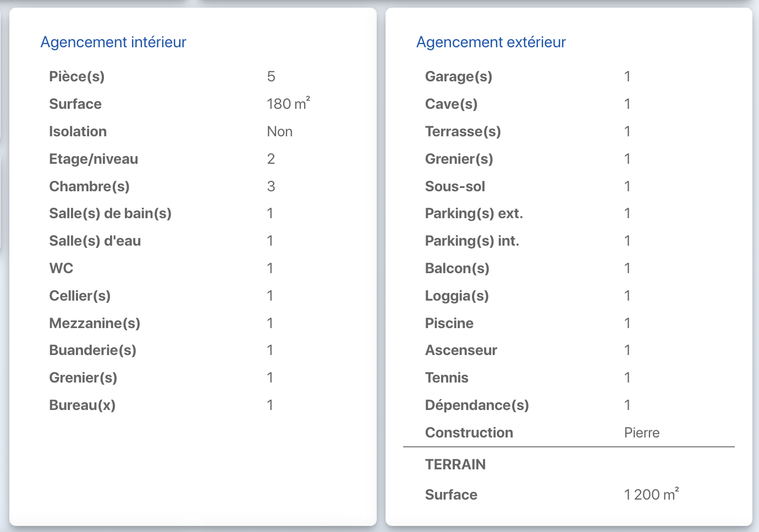
Task: Click the Agencement intérieur heading
Action: tap(113, 42)
